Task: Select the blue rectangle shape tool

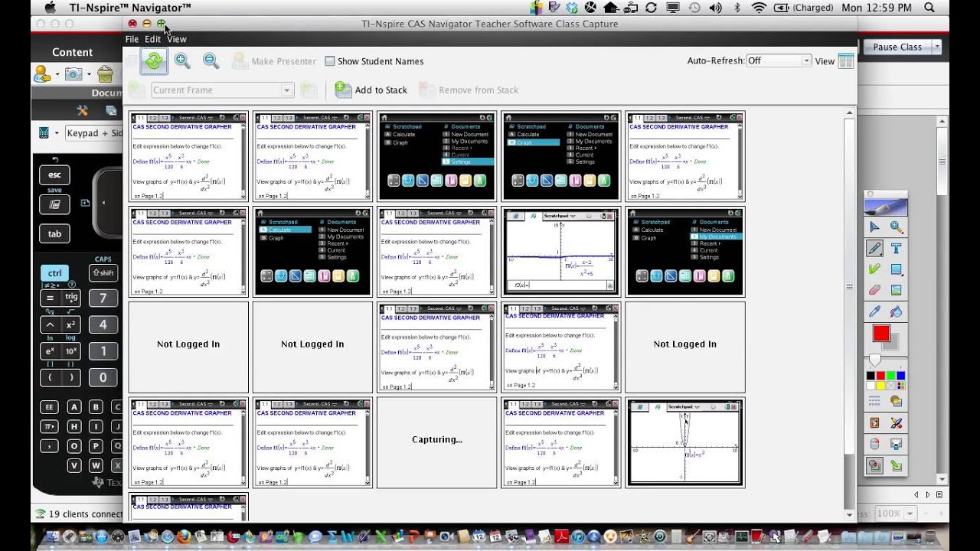Action: click(896, 269)
